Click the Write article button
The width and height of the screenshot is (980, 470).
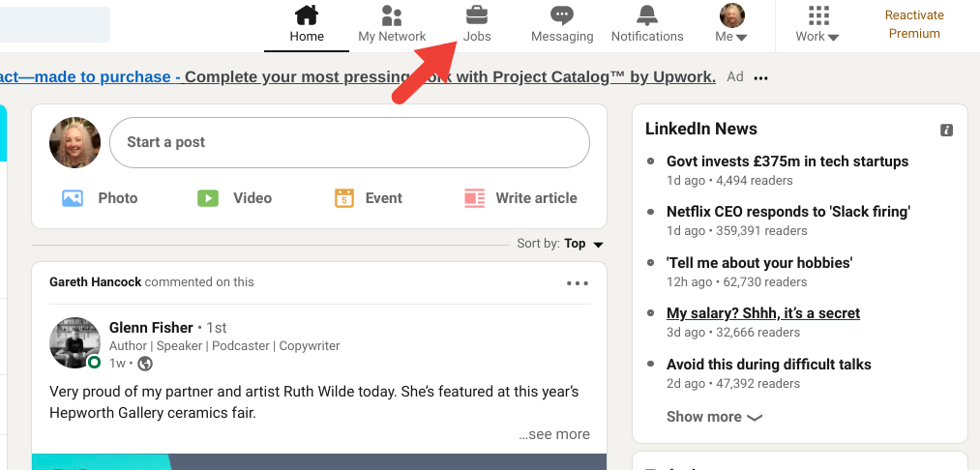coord(520,198)
